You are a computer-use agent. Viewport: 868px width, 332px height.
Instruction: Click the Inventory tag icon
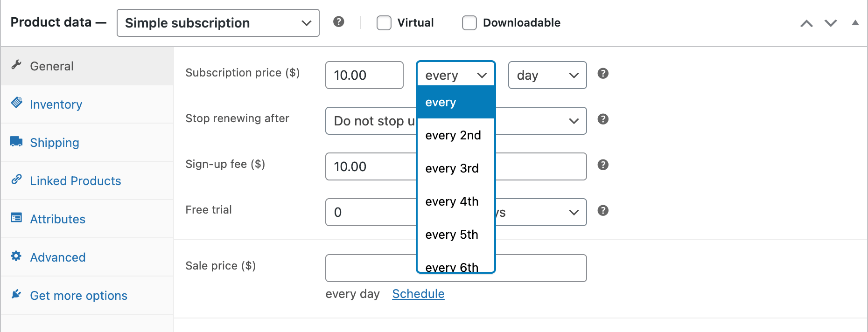pos(17,103)
